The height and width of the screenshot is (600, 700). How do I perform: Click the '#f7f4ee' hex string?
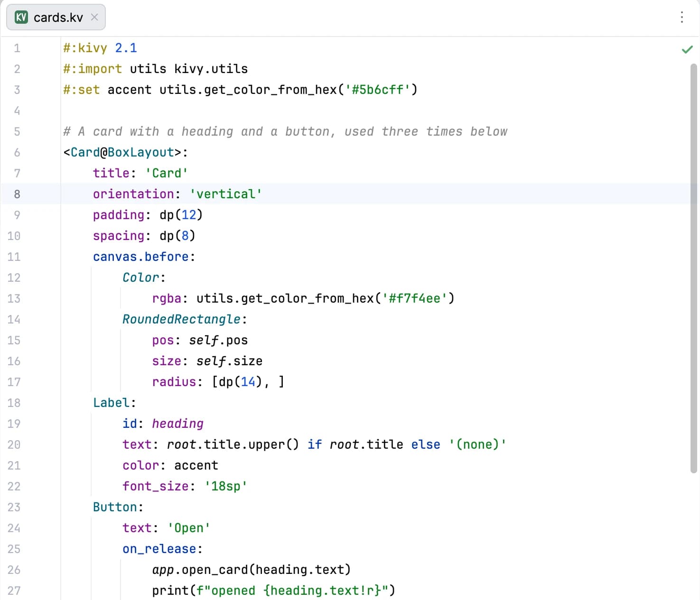point(415,298)
